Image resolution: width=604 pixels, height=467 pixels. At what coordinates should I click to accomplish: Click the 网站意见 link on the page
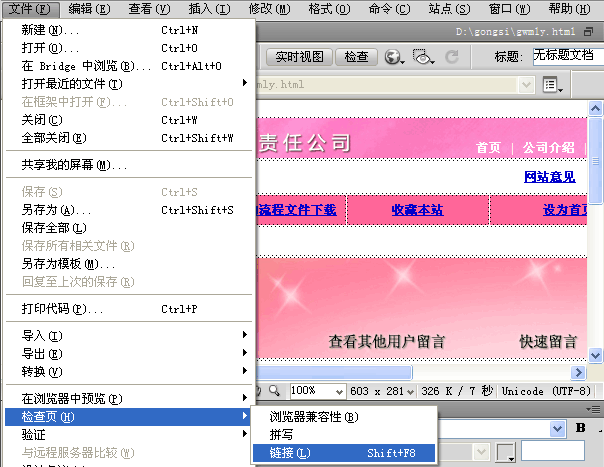pos(549,177)
